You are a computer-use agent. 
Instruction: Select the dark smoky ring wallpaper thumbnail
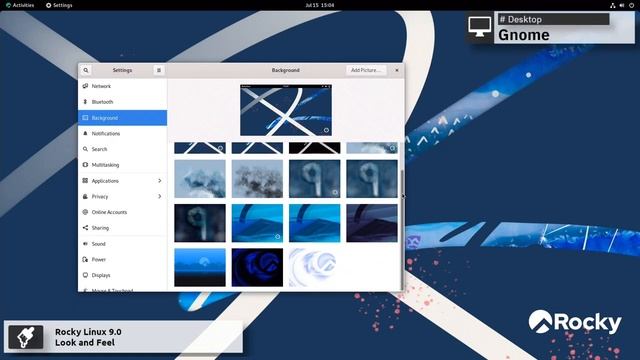click(200, 223)
